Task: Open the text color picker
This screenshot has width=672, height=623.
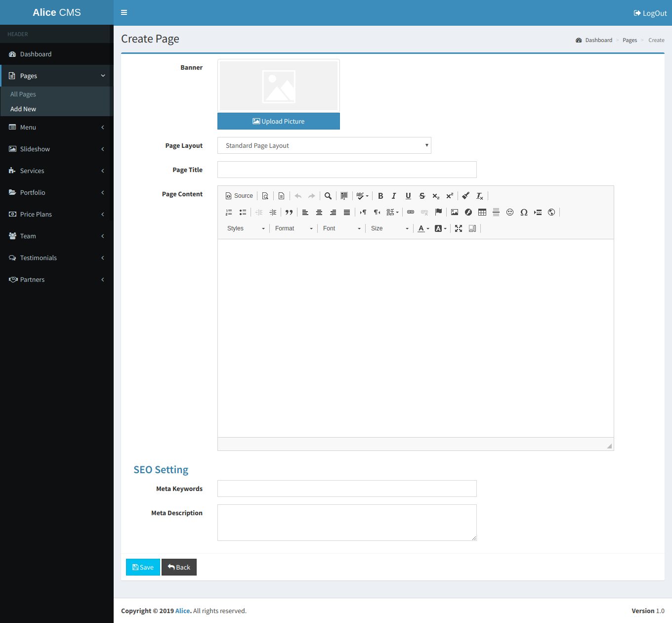Action: [x=423, y=228]
